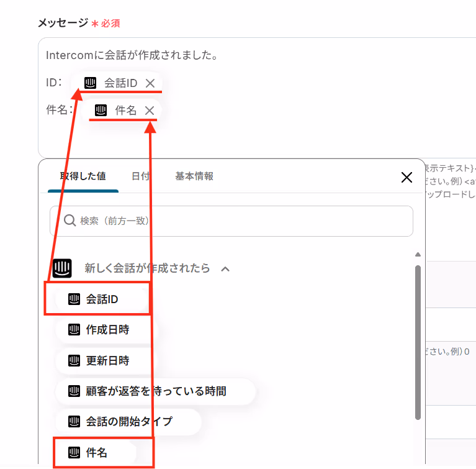
Task: Collapse the 新しく会話が作成されたら section
Action: [x=225, y=269]
